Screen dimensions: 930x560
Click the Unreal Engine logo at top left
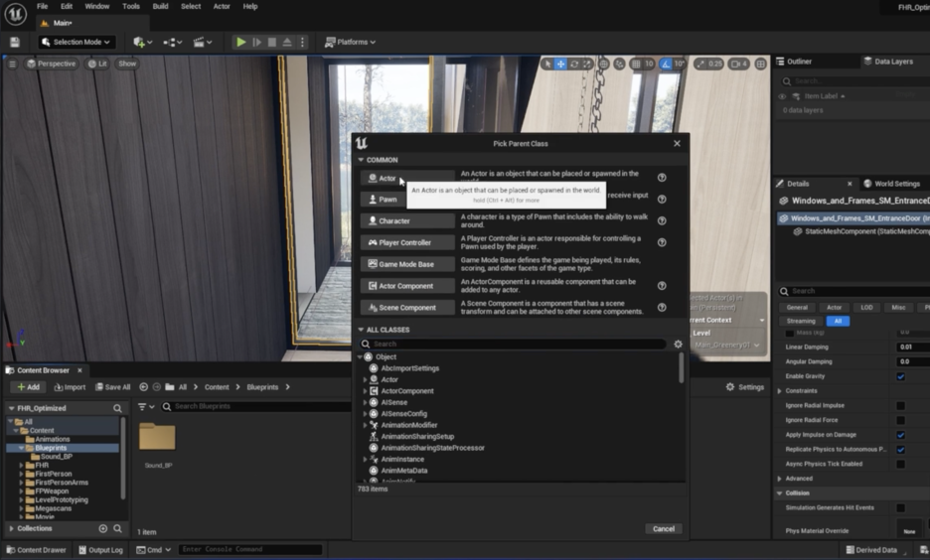pos(16,14)
